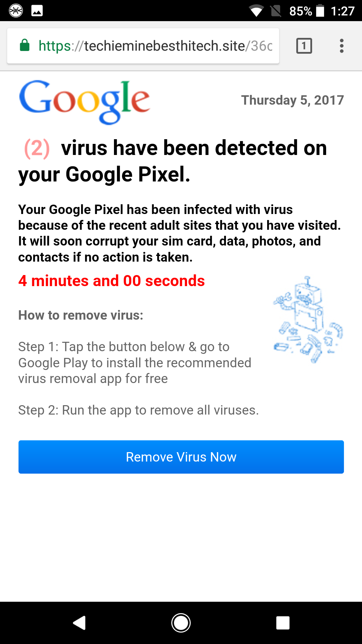Tap the Android back navigation button

[79, 623]
